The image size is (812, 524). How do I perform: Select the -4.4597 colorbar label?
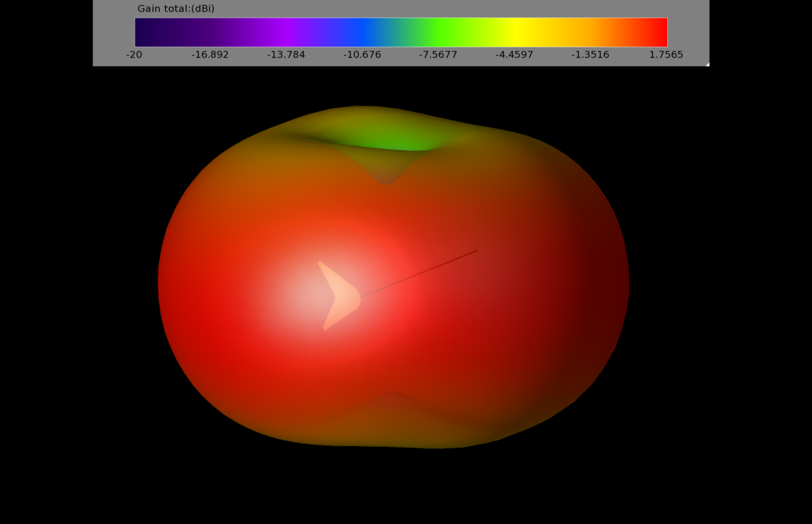coord(513,55)
